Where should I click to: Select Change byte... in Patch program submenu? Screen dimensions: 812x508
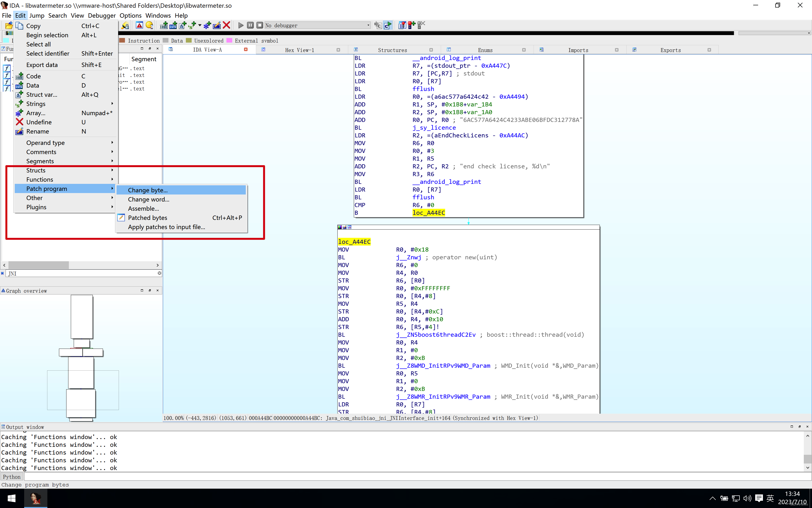click(181, 190)
